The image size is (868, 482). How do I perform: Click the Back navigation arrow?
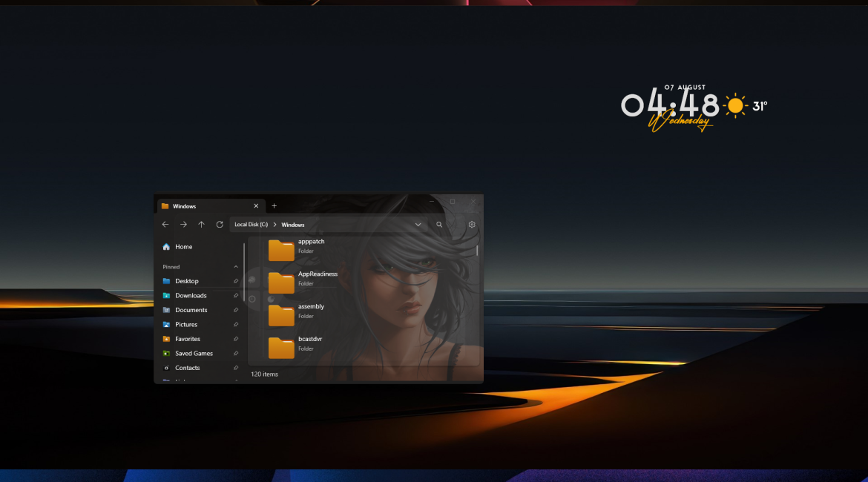pos(165,224)
